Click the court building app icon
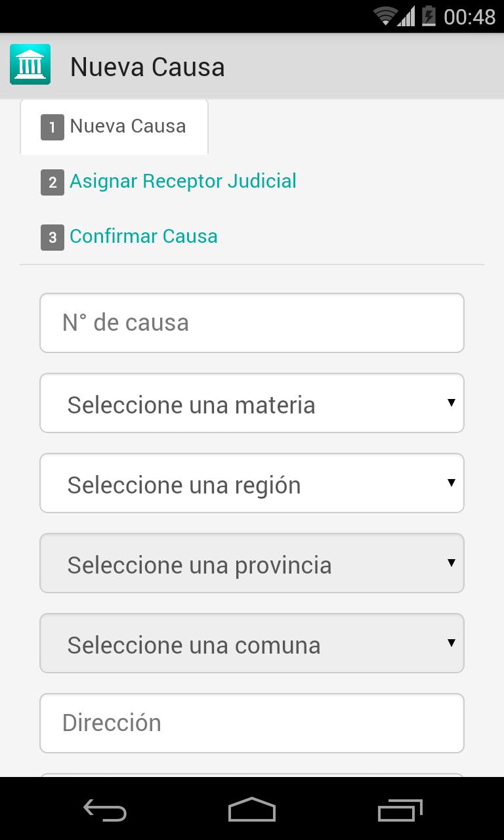 [x=29, y=64]
